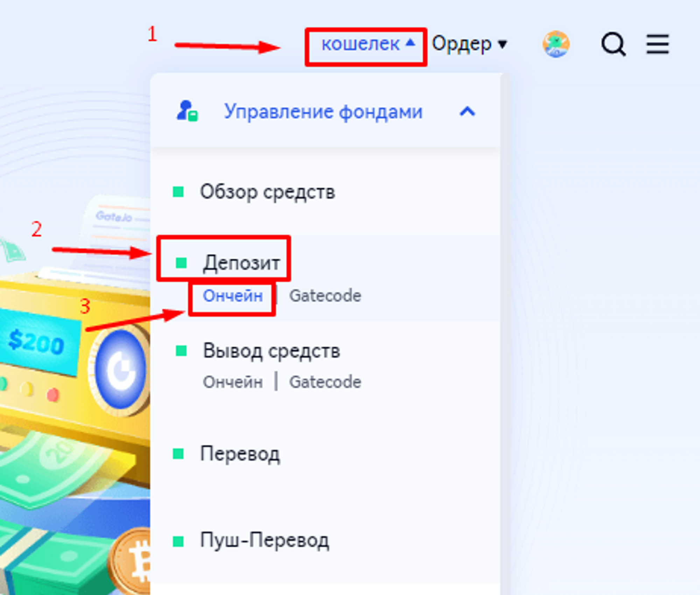Click the green bullet beside Перевод
700x595 pixels.
pos(178,454)
